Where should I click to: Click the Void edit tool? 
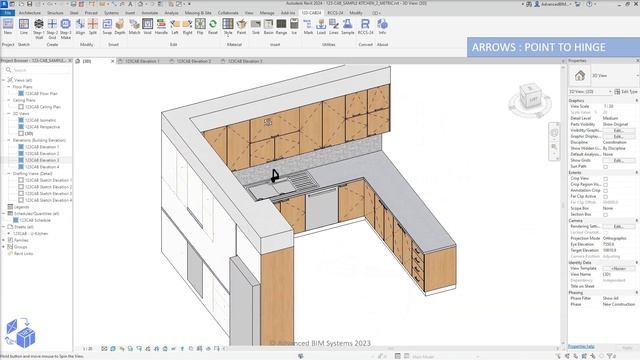[x=147, y=27]
